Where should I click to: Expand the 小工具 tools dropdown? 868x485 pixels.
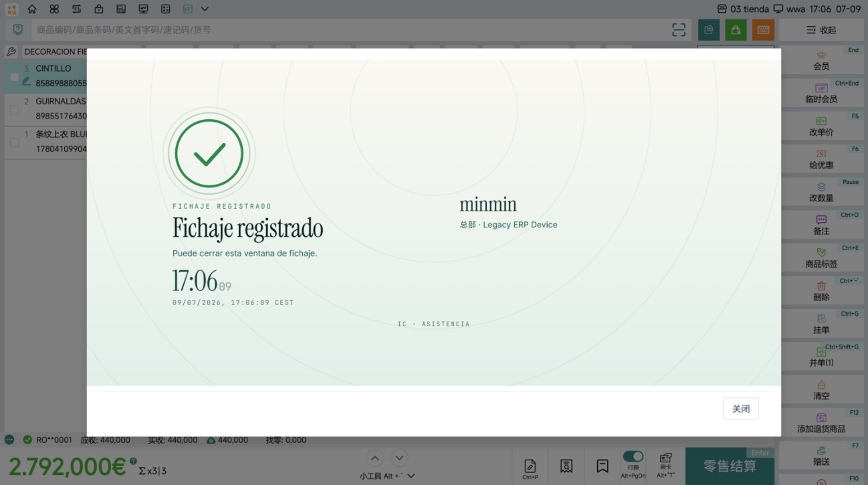(x=387, y=476)
